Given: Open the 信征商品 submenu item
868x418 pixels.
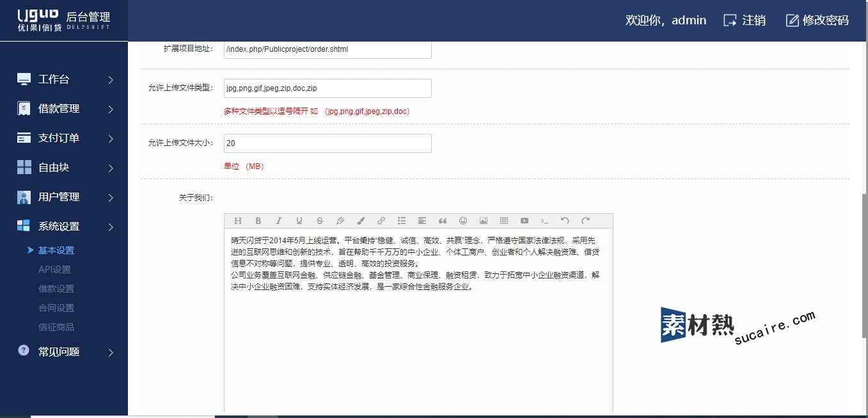Looking at the screenshot, I should pyautogui.click(x=56, y=327).
